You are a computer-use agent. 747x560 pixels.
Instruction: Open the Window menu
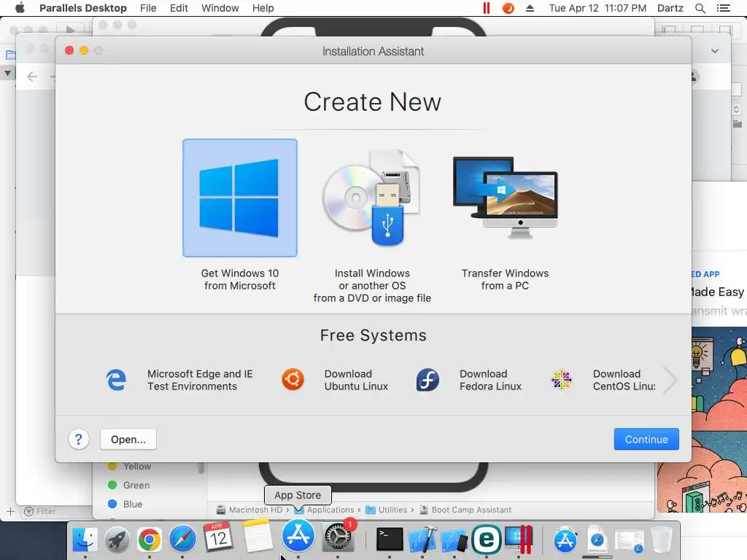pyautogui.click(x=220, y=8)
